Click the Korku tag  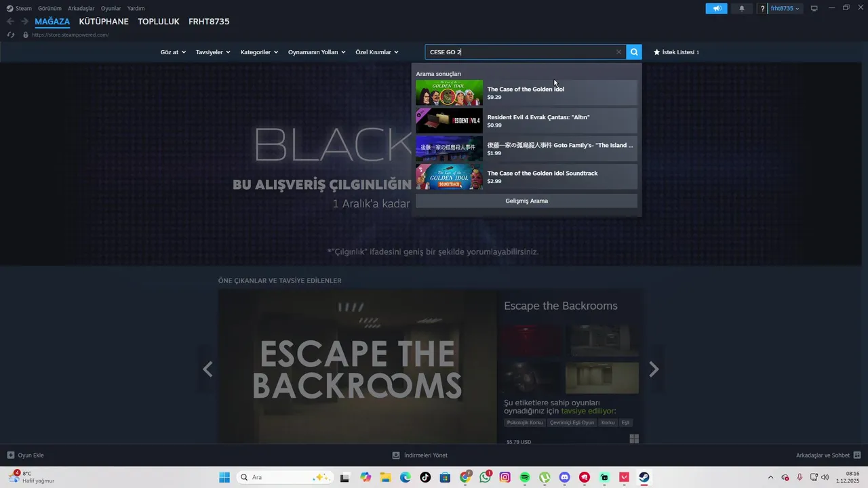click(x=608, y=422)
